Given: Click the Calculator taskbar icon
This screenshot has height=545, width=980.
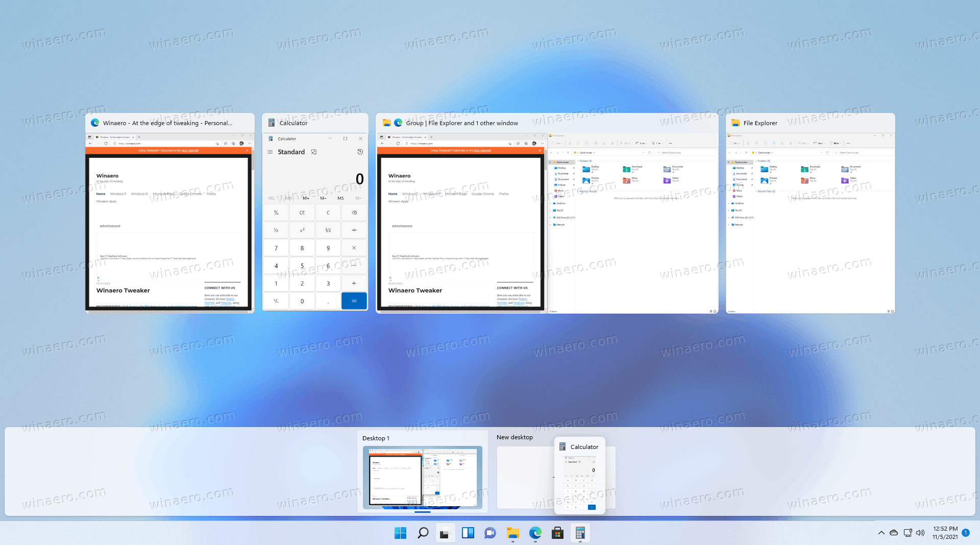Looking at the screenshot, I should click(x=580, y=533).
